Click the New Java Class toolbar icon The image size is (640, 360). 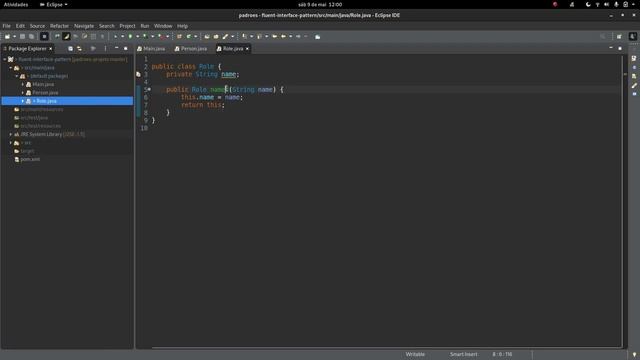tap(189, 37)
